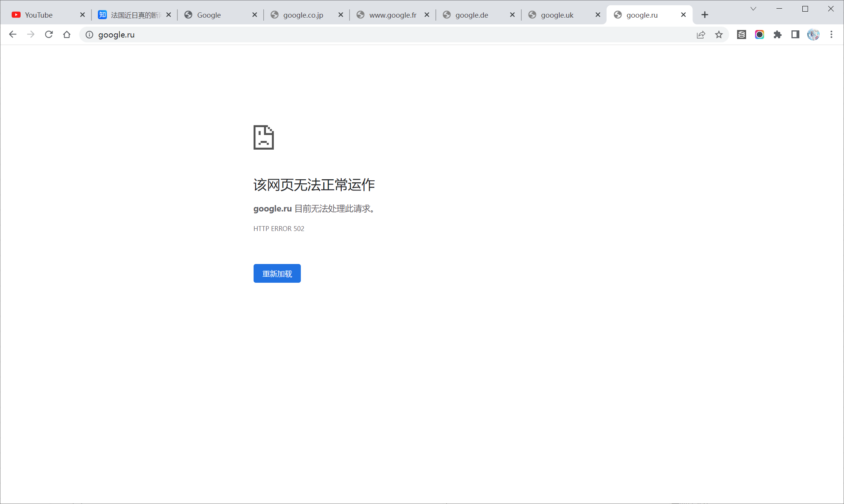
Task: Switch to the www.google.fr tab
Action: [x=392, y=15]
